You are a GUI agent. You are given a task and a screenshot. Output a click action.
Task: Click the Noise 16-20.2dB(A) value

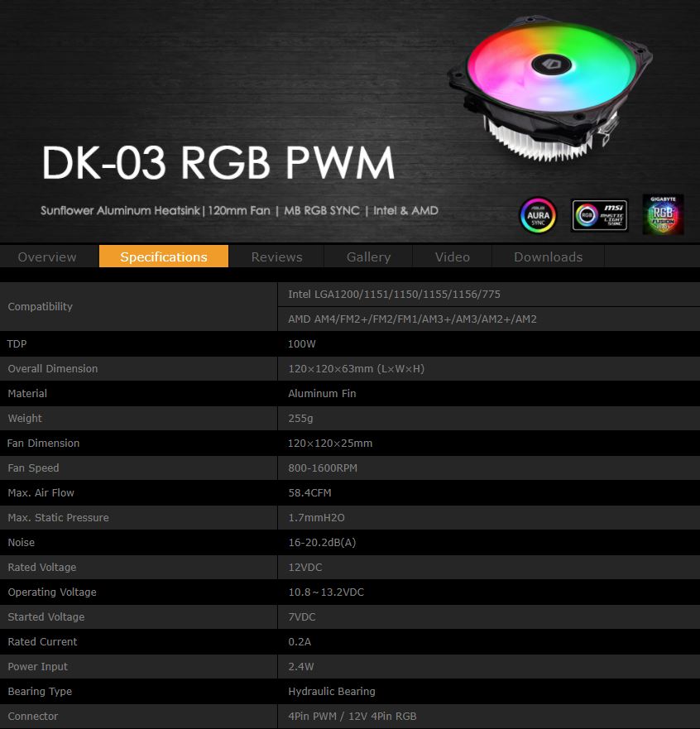click(322, 542)
